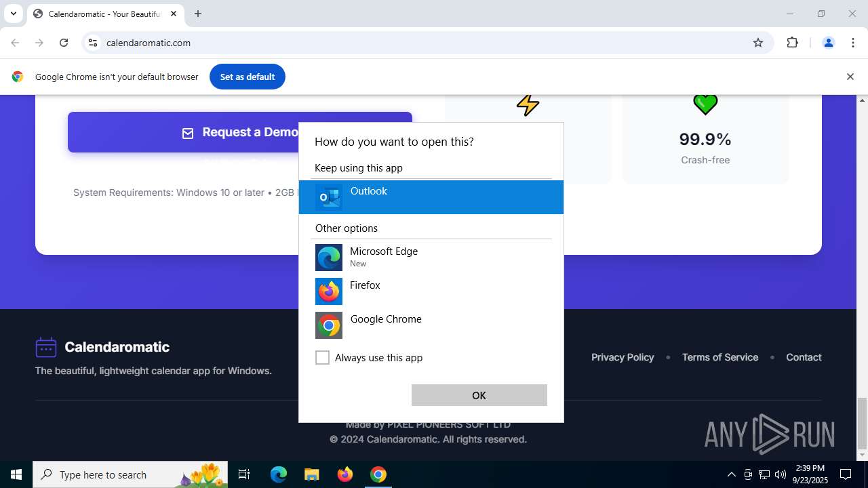Open the Chrome profile avatar menu
868x488 pixels.
(x=828, y=43)
